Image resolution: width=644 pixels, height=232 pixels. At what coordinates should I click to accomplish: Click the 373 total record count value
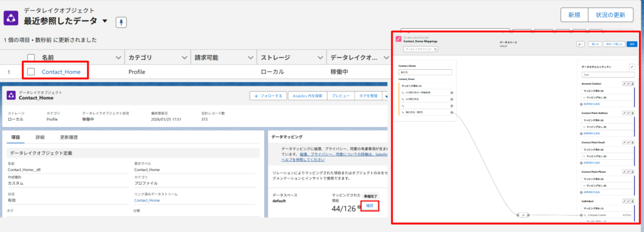point(204,119)
